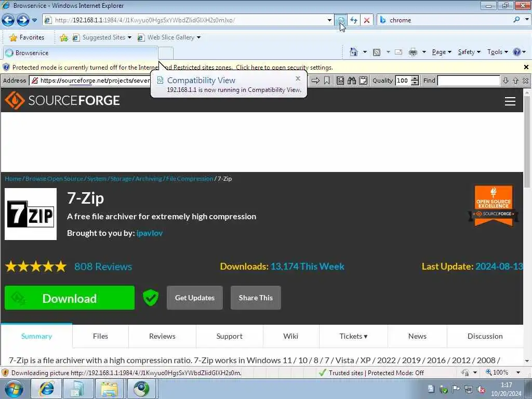
Task: Click the Share This button
Action: tap(256, 298)
